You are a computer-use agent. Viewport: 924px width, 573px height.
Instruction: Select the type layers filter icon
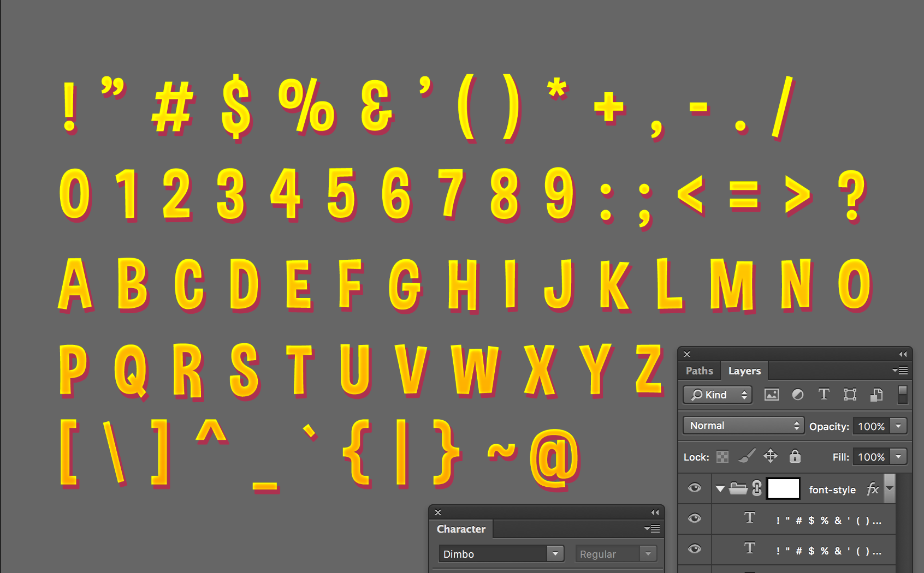tap(825, 394)
